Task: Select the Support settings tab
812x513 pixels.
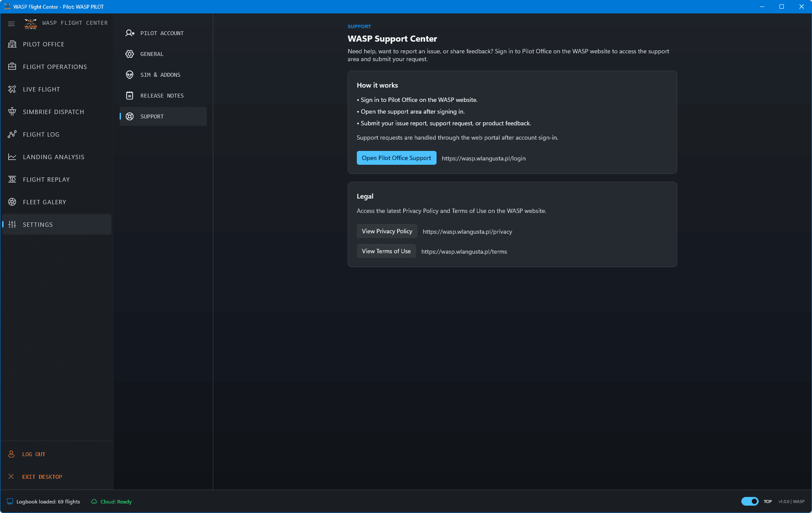Action: [x=163, y=116]
